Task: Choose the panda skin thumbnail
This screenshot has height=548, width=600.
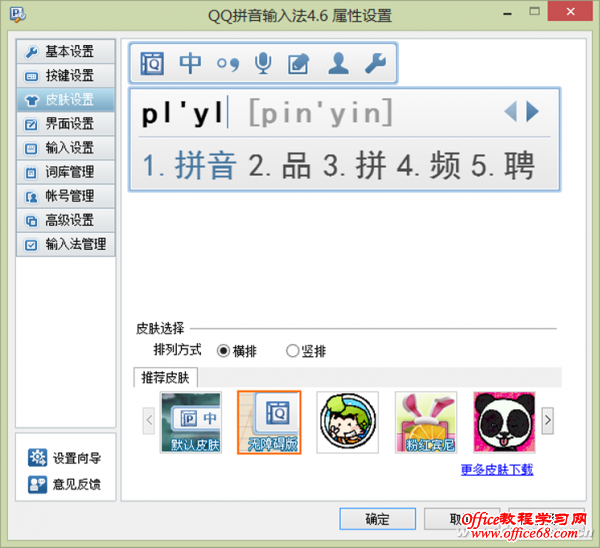Action: coord(504,422)
